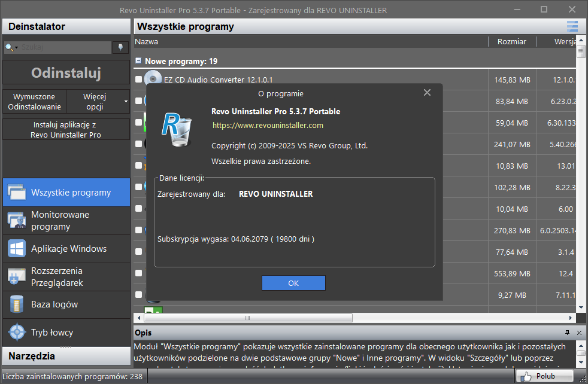Tick checkbox of the 77,64 MB row
588x384 pixels.
click(x=139, y=251)
